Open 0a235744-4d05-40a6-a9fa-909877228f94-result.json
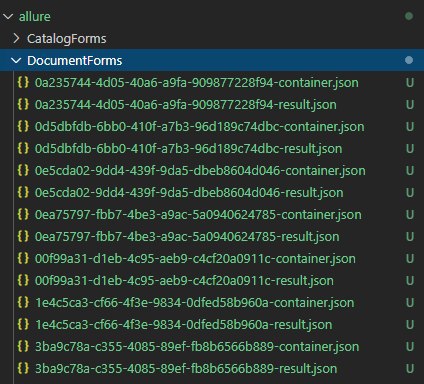Screen dimensions: 424x384 tap(186, 105)
